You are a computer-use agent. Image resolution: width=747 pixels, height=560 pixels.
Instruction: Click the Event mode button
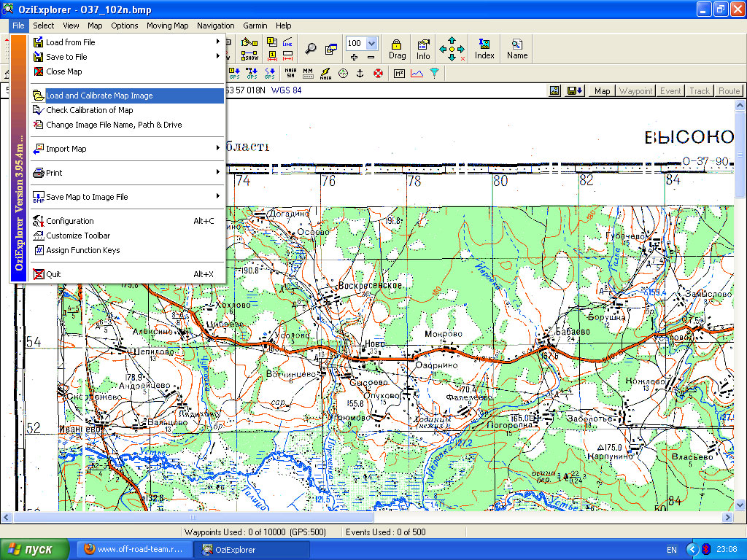(x=670, y=91)
